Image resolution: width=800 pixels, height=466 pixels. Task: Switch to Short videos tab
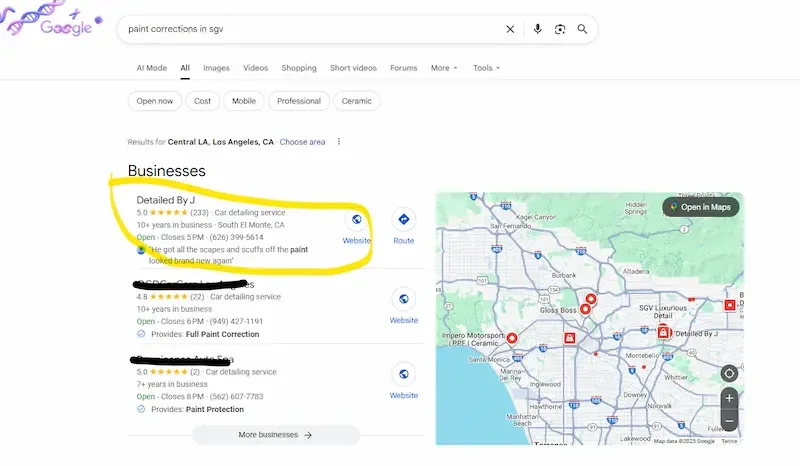(353, 68)
